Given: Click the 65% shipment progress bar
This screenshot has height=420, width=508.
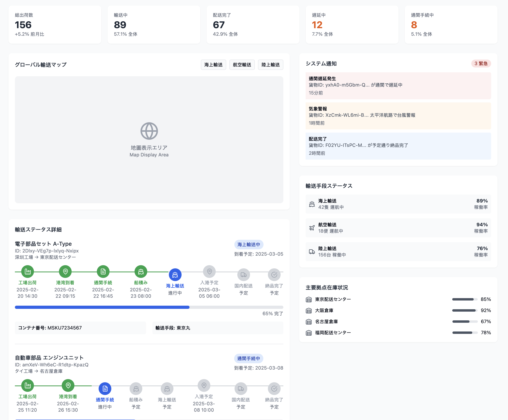Looking at the screenshot, I should click(x=149, y=307).
